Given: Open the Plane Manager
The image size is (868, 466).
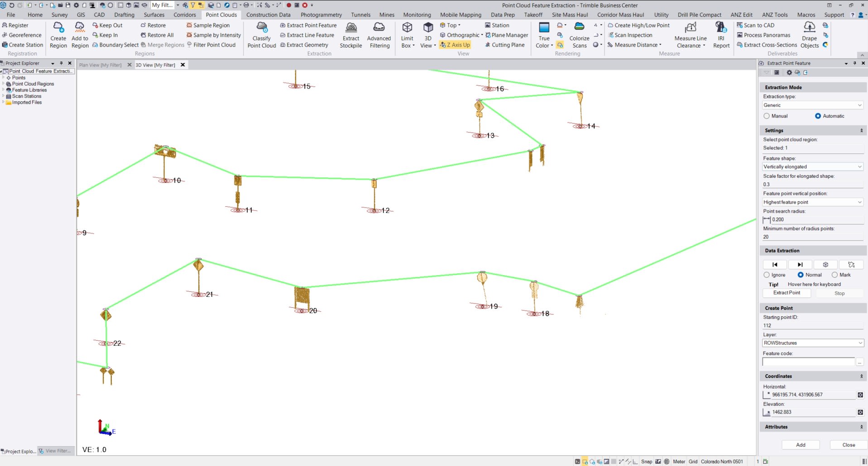Looking at the screenshot, I should click(507, 35).
